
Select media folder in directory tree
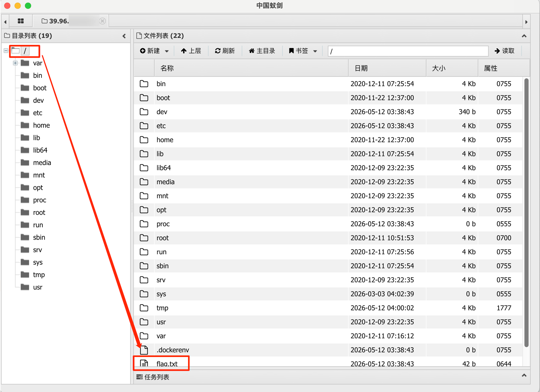(42, 163)
